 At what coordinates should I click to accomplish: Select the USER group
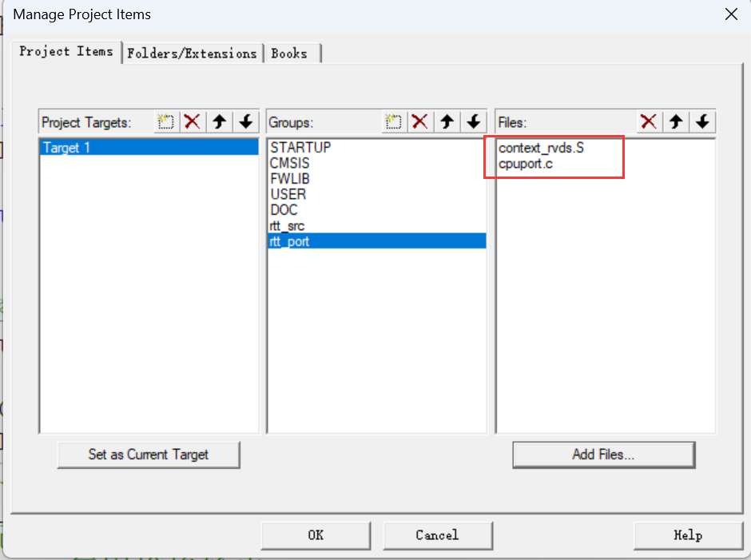click(x=376, y=194)
